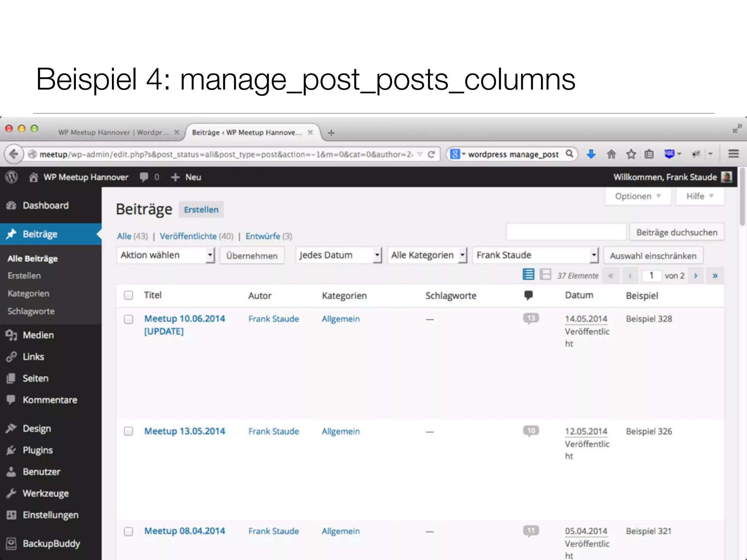
Task: Sort by comments column bubble icon
Action: pyautogui.click(x=528, y=295)
